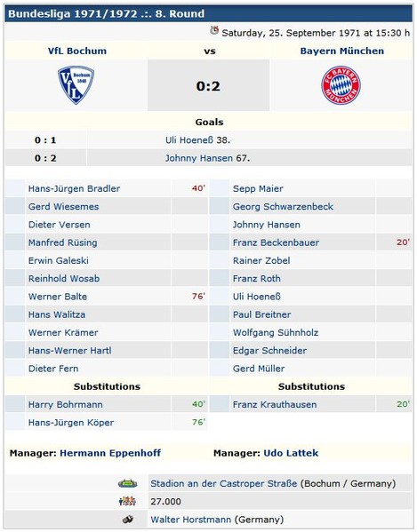This screenshot has width=417, height=532.
Task: Open Johnny Hansen link in Goals section
Action: click(x=199, y=158)
